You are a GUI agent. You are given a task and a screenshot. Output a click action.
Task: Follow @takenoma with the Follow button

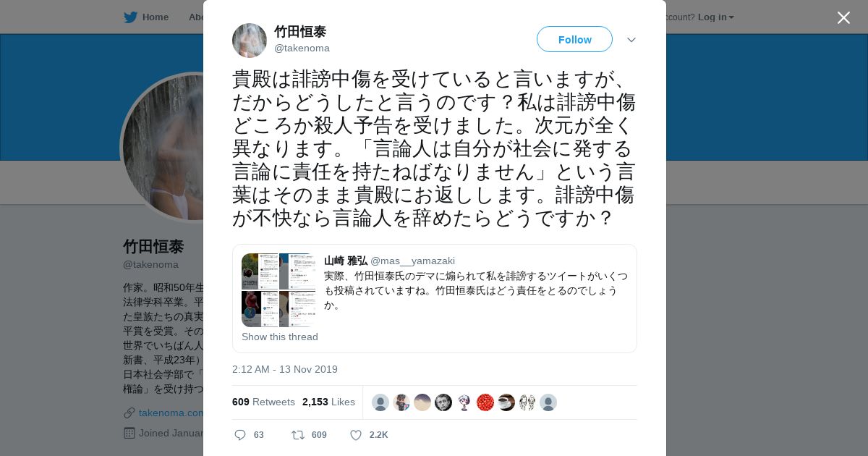point(574,39)
